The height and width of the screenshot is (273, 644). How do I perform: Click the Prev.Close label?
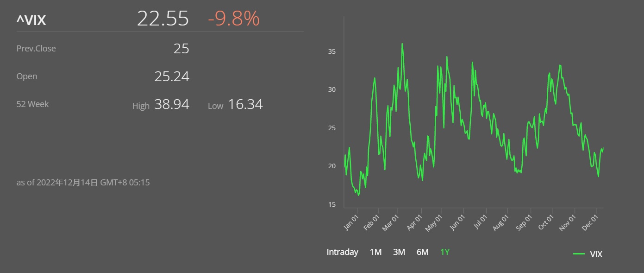click(36, 49)
